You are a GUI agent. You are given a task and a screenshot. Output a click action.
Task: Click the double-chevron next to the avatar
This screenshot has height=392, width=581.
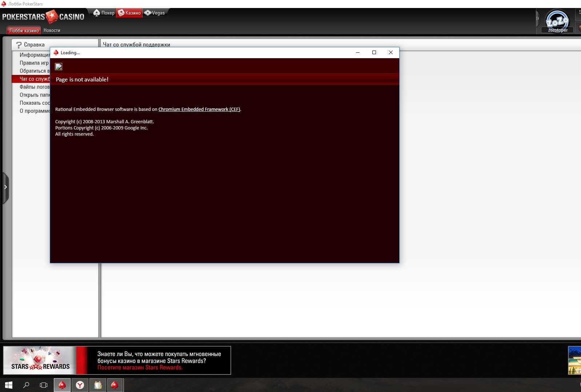537,18
